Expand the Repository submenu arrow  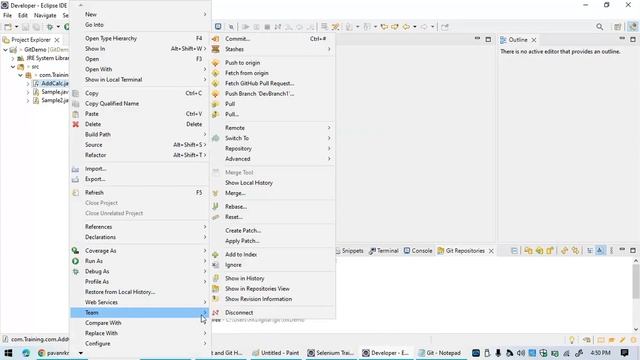(329, 149)
